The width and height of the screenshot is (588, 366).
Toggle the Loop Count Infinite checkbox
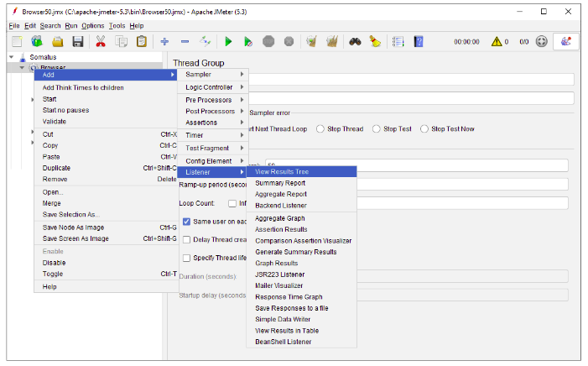232,203
